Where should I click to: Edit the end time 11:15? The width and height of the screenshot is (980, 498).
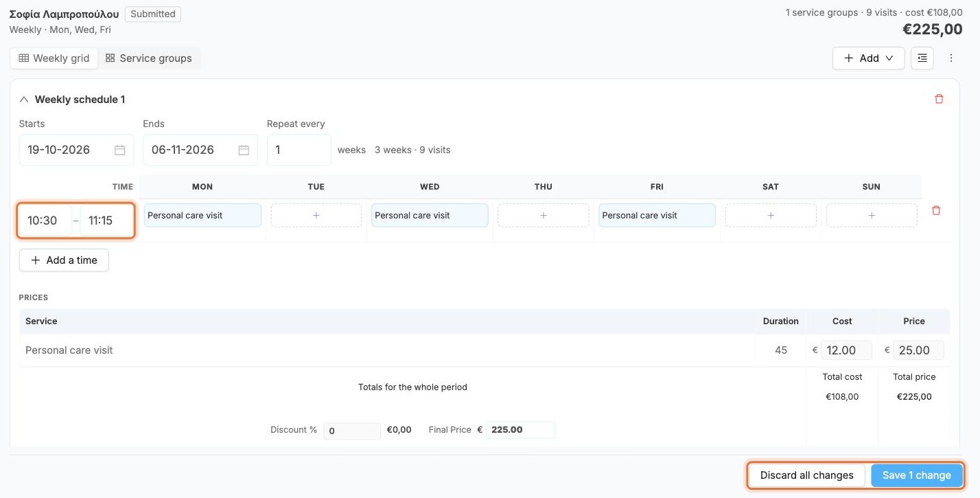(x=106, y=221)
